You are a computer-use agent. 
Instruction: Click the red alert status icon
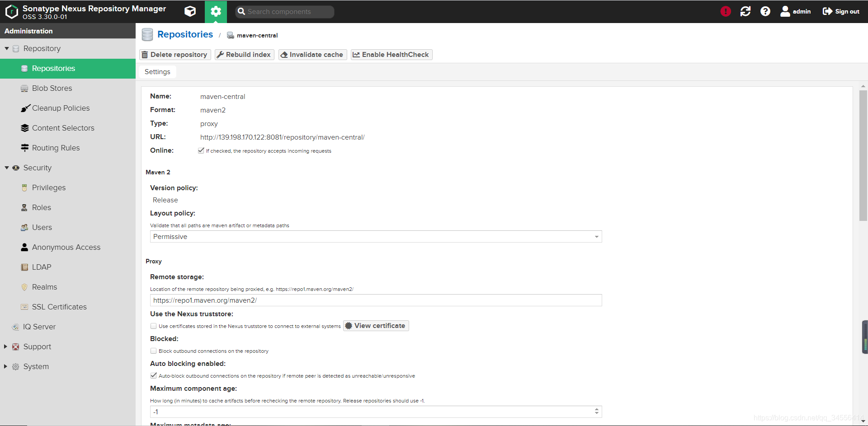[726, 11]
